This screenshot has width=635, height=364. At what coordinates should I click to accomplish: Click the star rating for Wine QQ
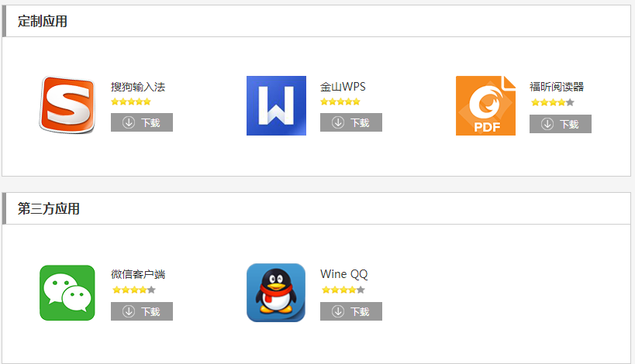click(343, 290)
